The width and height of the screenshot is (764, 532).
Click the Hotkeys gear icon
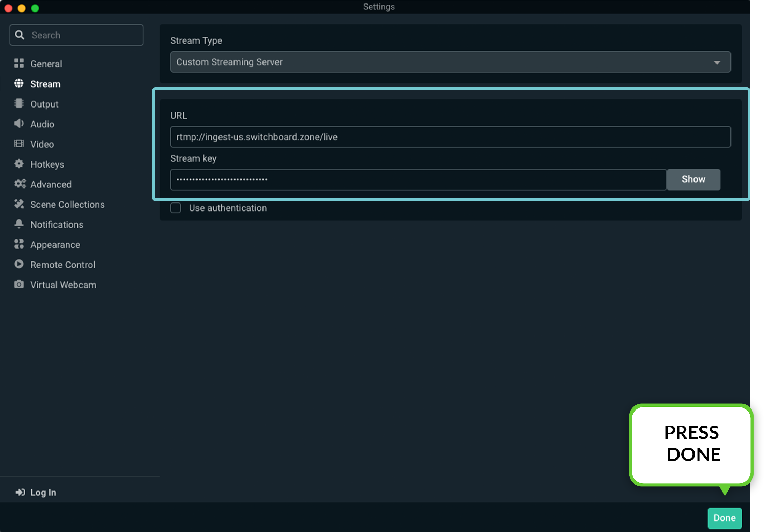coord(19,164)
